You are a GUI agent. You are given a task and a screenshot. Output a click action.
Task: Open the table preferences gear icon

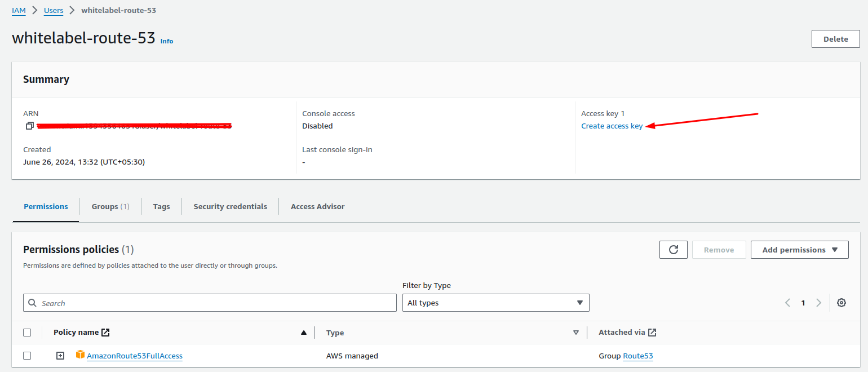point(841,303)
